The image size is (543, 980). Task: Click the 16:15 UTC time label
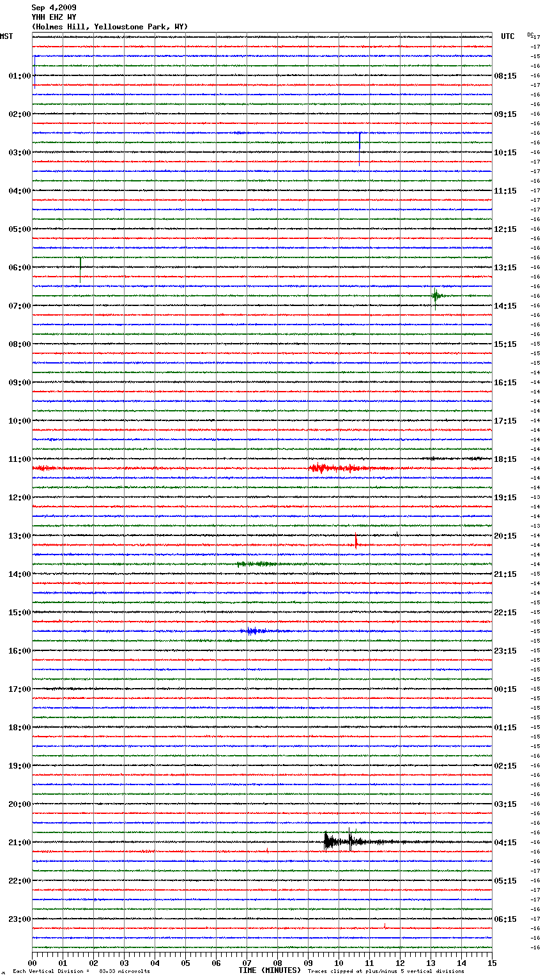click(505, 383)
